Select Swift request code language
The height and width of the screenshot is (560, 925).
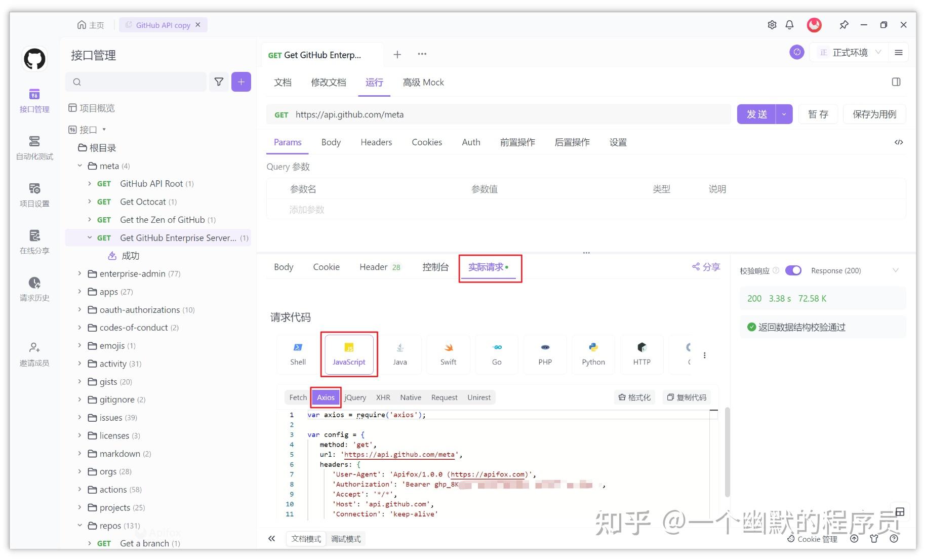[x=448, y=354]
